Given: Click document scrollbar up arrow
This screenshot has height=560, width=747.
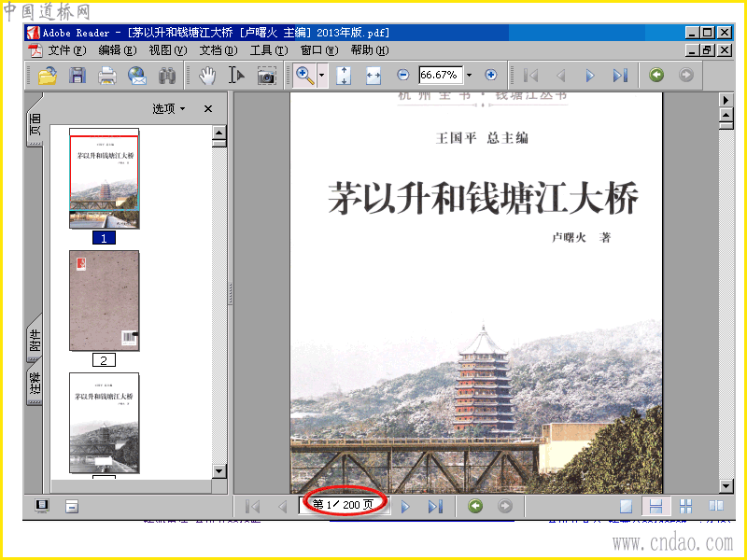Looking at the screenshot, I should coord(726,115).
